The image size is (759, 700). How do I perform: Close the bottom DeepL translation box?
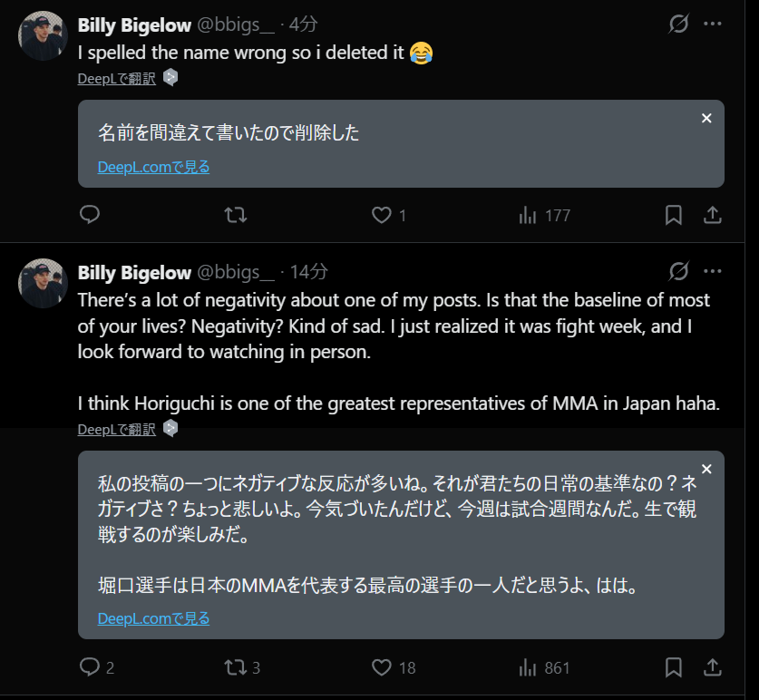tap(707, 469)
